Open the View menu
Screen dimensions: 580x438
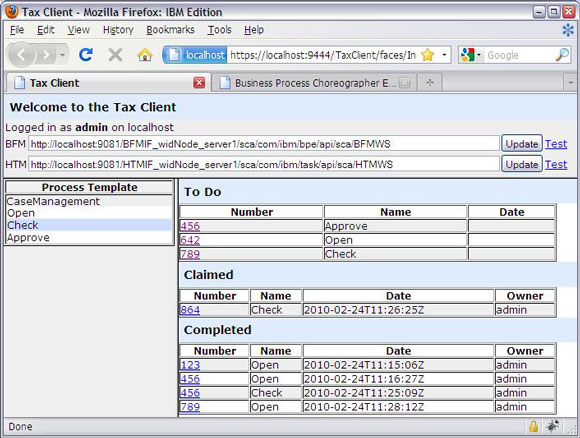(x=78, y=30)
